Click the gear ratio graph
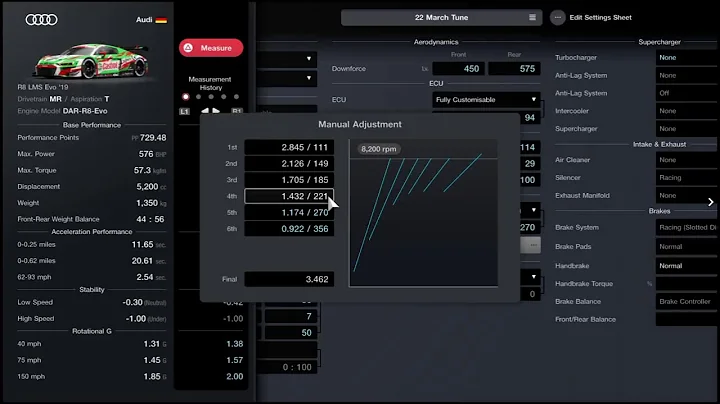The image size is (720, 404). click(x=423, y=213)
